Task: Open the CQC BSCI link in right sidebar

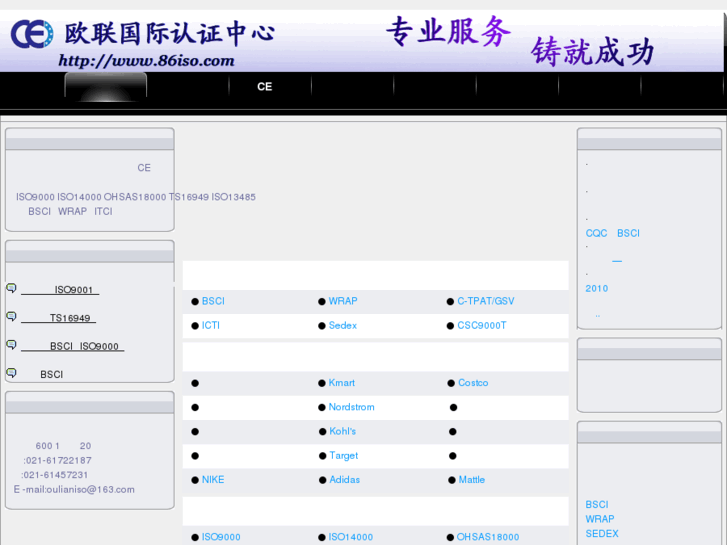Action: click(612, 233)
